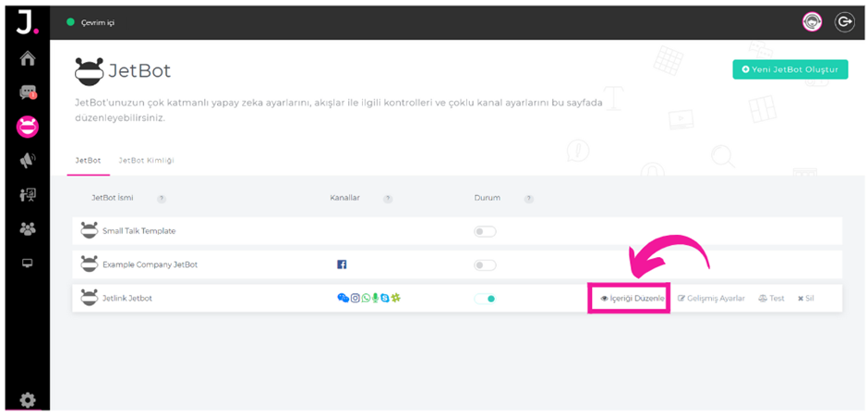Click the Skype channel icon of Jetlink Jetbot
The width and height of the screenshot is (868, 416).
[x=385, y=298]
